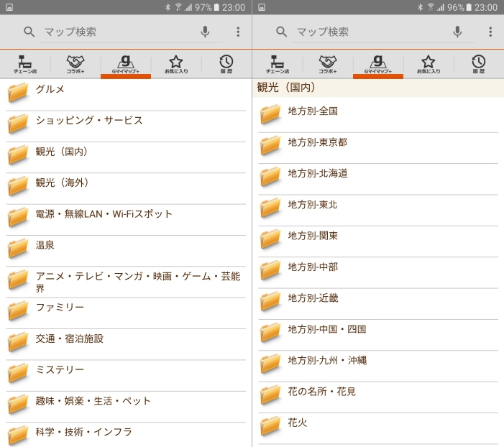Switch to the お気に入り tab on the right screen
The width and height of the screenshot is (504, 447).
click(429, 64)
